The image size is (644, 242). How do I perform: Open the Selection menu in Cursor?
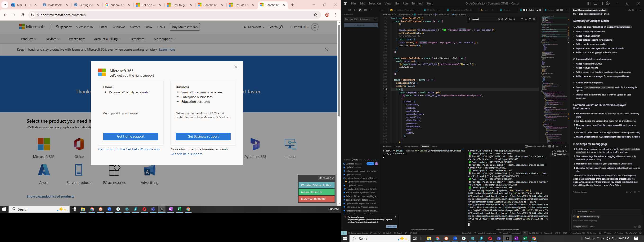(x=375, y=4)
